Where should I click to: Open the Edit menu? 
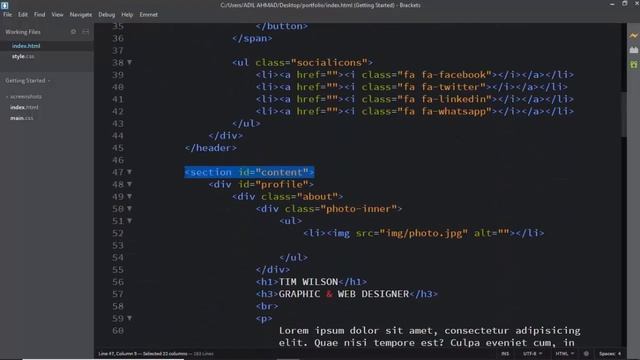(x=22, y=14)
